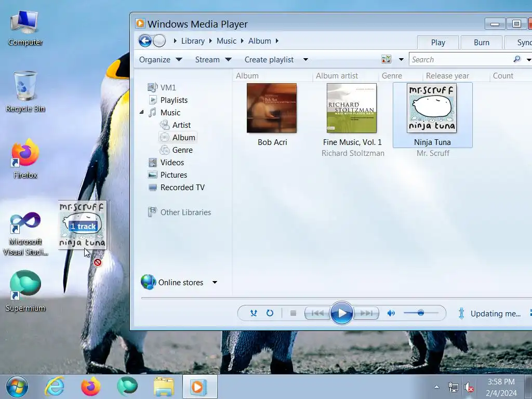Sort by the Album column header
This screenshot has height=399, width=532.
tap(247, 76)
